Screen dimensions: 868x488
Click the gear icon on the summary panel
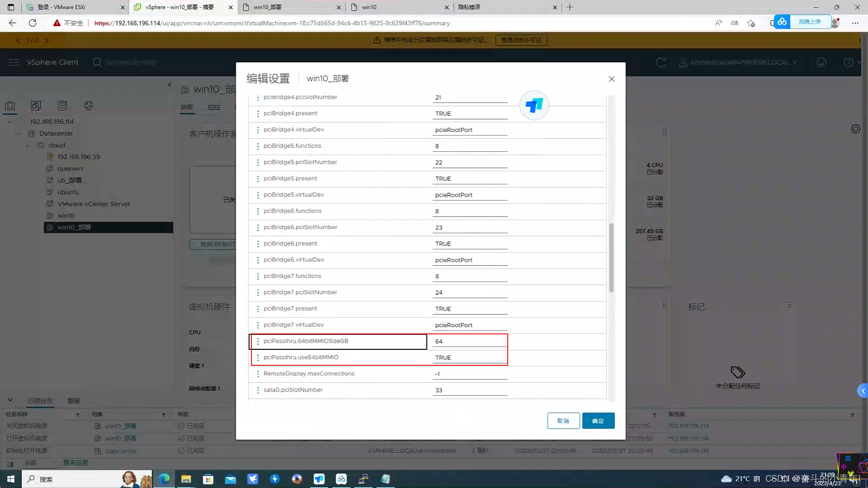point(855,129)
